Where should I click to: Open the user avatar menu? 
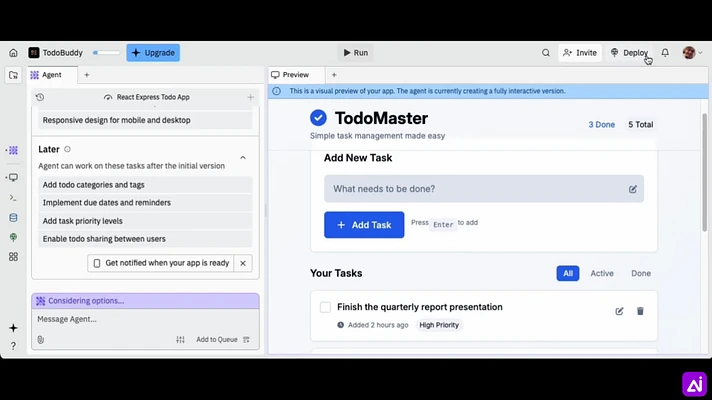(692, 53)
